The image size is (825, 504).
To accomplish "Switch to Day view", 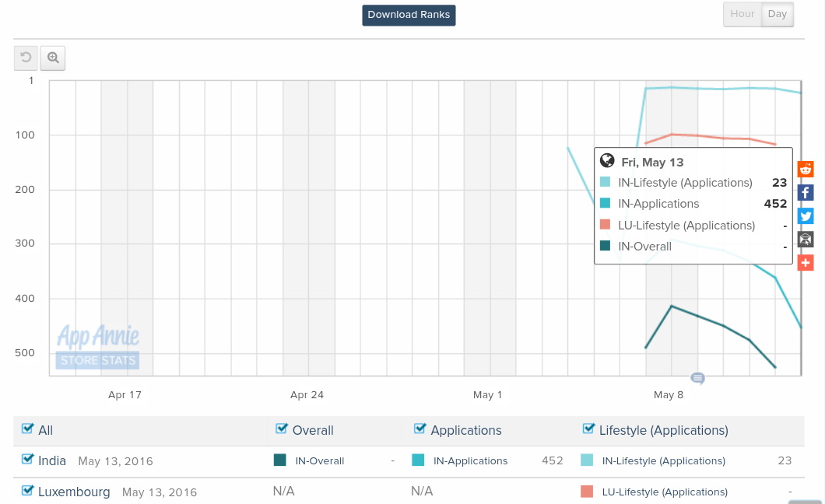I will (x=777, y=14).
